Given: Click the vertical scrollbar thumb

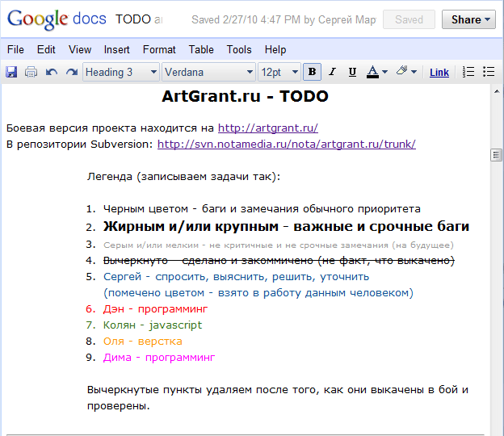Looking at the screenshot, I should [497, 155].
